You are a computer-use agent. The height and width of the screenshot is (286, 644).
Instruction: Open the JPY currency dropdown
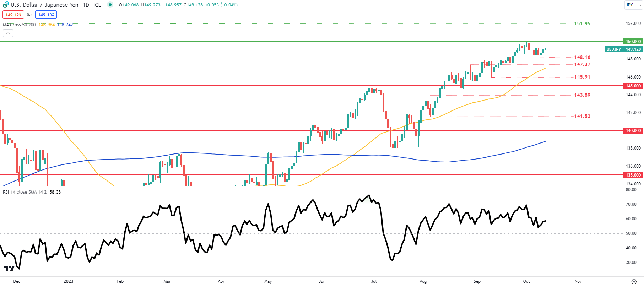point(634,5)
